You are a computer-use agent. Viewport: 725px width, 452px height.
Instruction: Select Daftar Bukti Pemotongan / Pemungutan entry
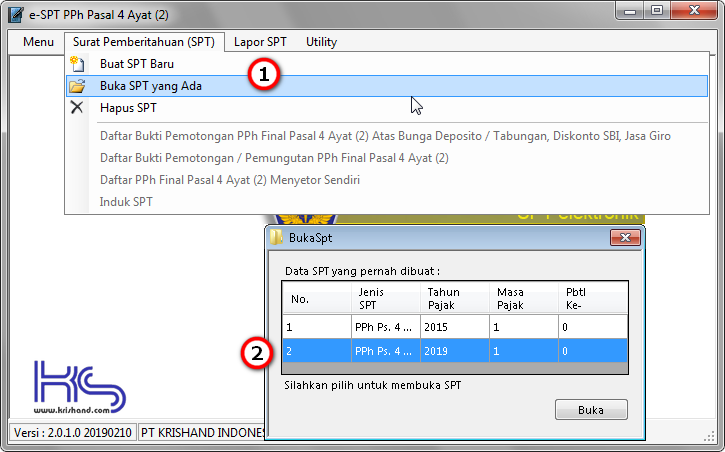pos(387,158)
